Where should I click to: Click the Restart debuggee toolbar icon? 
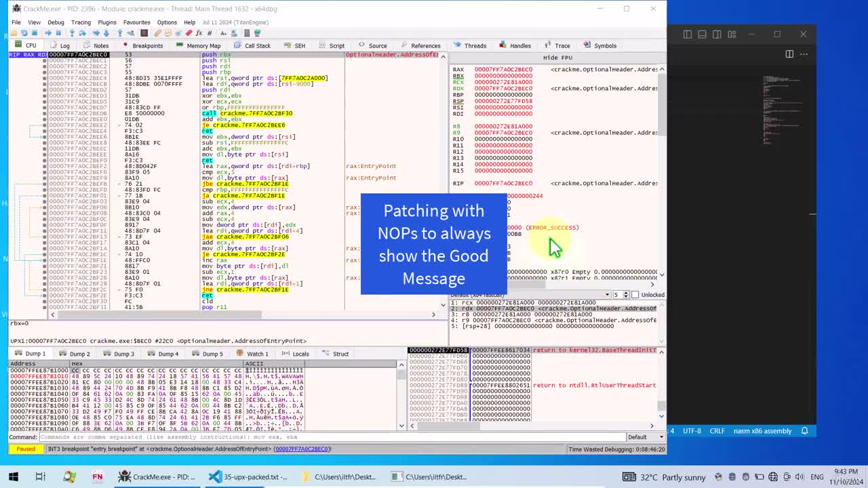[24, 33]
